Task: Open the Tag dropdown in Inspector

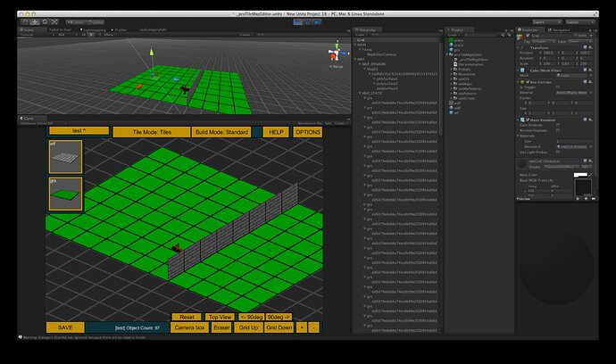Action: 543,41
